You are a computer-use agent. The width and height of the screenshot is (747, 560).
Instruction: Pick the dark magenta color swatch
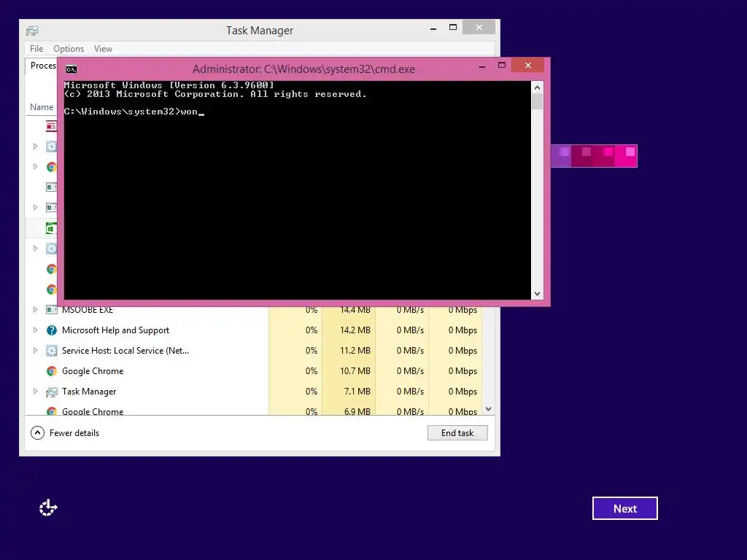pos(582,156)
